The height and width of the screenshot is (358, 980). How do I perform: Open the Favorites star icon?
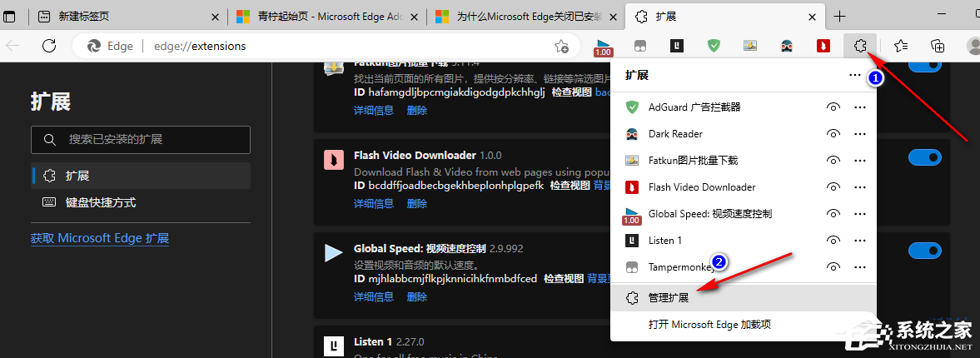click(x=901, y=46)
